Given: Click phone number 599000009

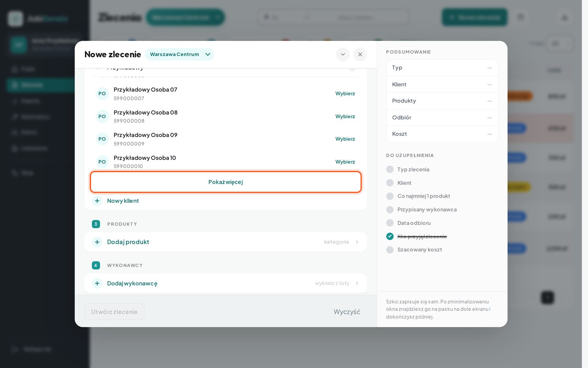Looking at the screenshot, I should pyautogui.click(x=129, y=144).
